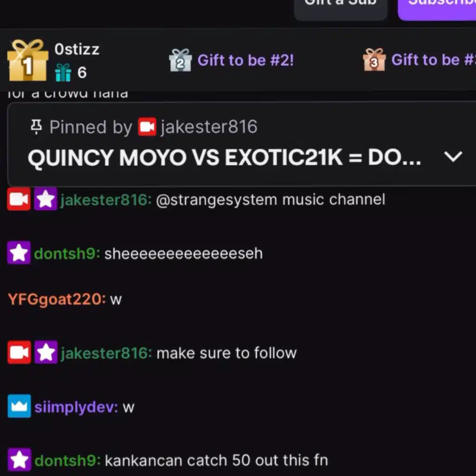Click the pin icon beside Pinned by
The height and width of the screenshot is (476, 476).
(36, 127)
